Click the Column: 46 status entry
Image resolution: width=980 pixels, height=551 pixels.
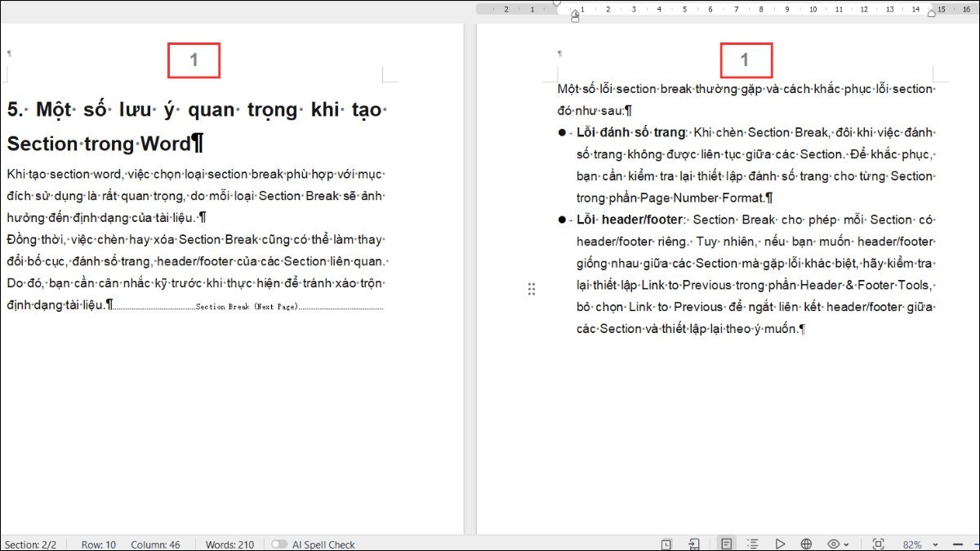tap(155, 544)
